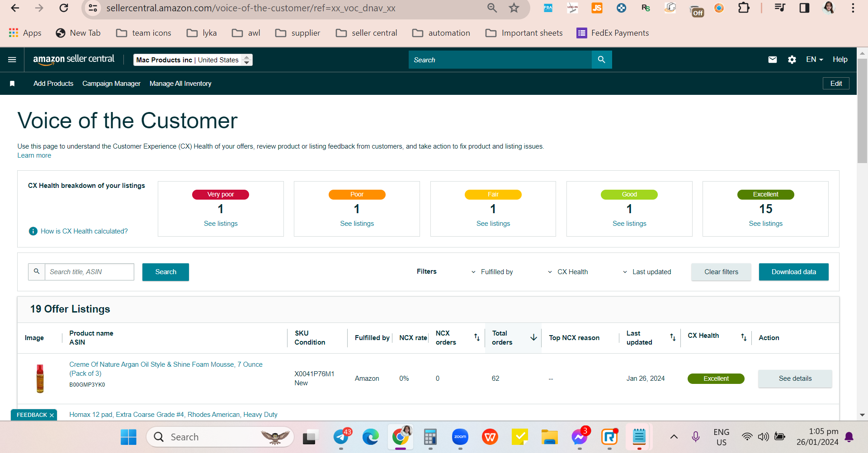Go back to the previous browser page
The image size is (868, 453).
(x=15, y=8)
